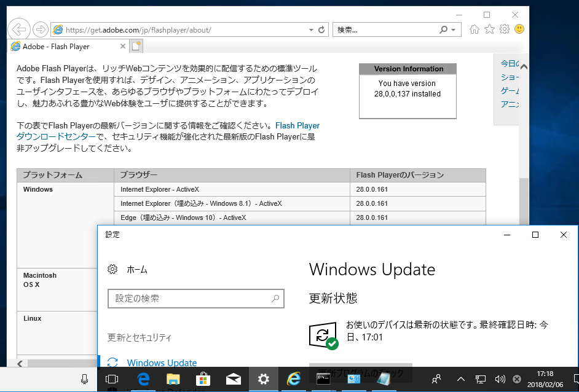Switch to Settings app on the taskbar
579x392 pixels.
click(x=263, y=379)
